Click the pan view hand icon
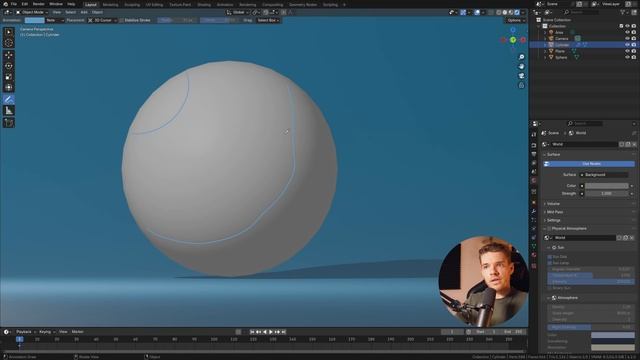This screenshot has height=360, width=640. coord(521,66)
